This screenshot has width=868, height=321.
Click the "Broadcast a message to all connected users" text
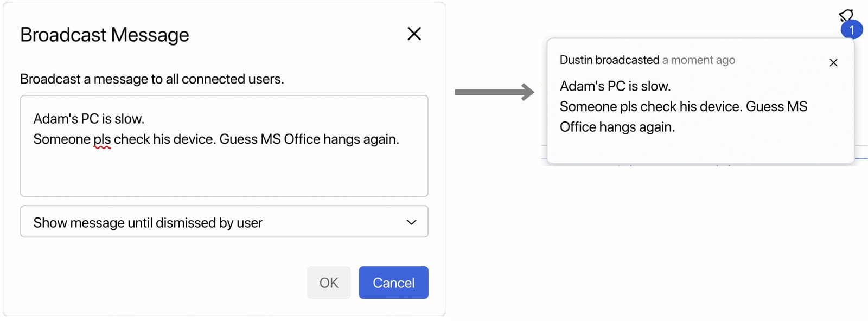(x=152, y=79)
